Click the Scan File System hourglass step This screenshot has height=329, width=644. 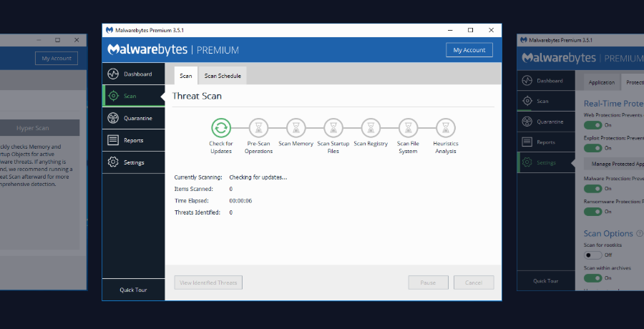pos(408,128)
